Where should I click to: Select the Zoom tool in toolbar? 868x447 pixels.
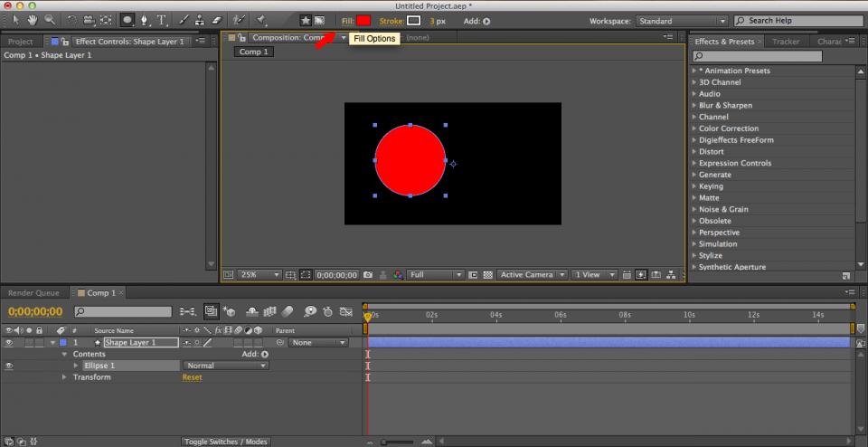point(51,20)
